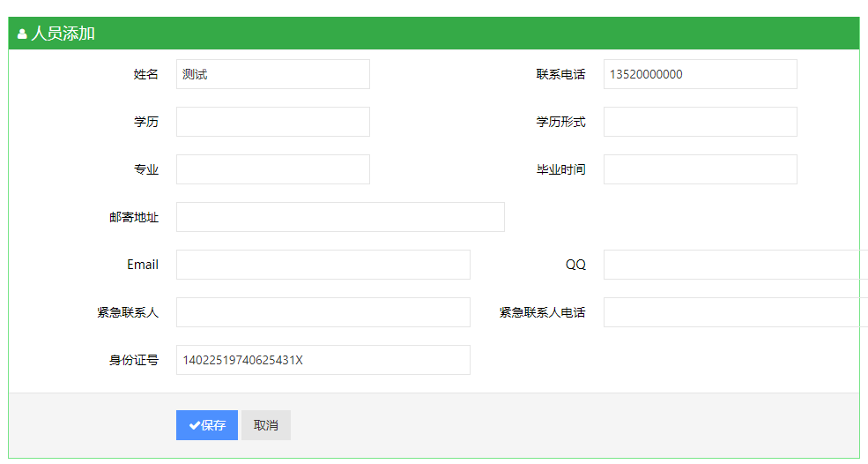Focus the 毕业时间 graduation date field
Viewport: 868px width, 464px height.
click(701, 169)
